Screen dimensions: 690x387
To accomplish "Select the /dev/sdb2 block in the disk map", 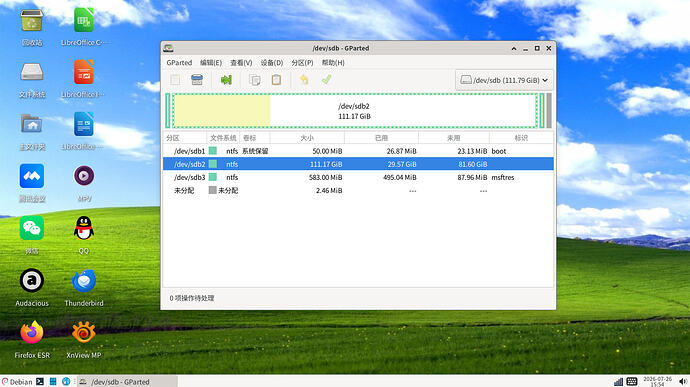I will point(355,111).
